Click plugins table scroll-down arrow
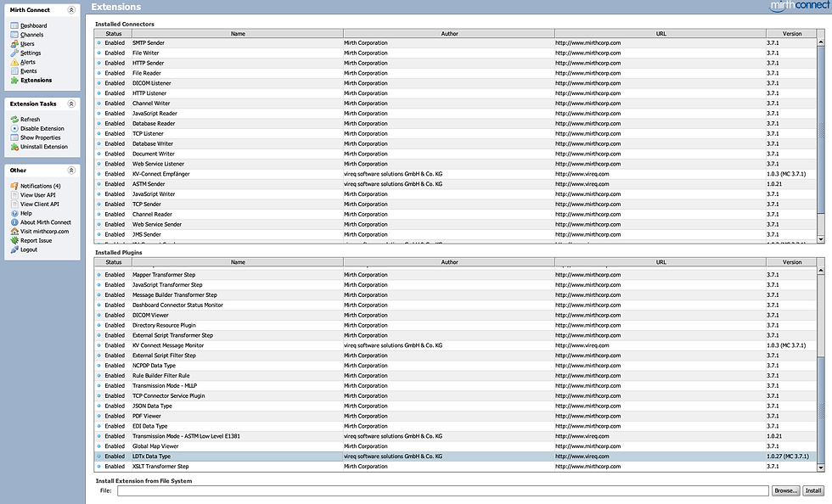Image resolution: width=832 pixels, height=504 pixels. pos(821,468)
